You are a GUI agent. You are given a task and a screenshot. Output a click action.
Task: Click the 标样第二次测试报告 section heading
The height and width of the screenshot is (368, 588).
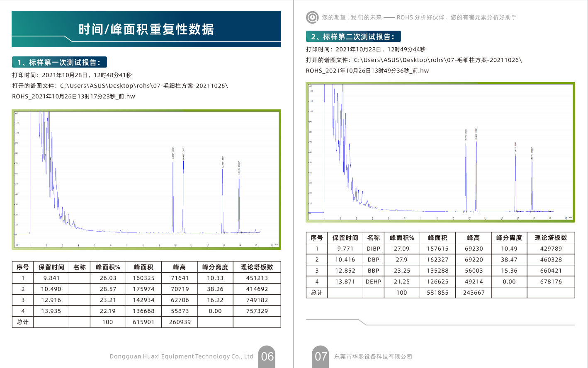[353, 37]
